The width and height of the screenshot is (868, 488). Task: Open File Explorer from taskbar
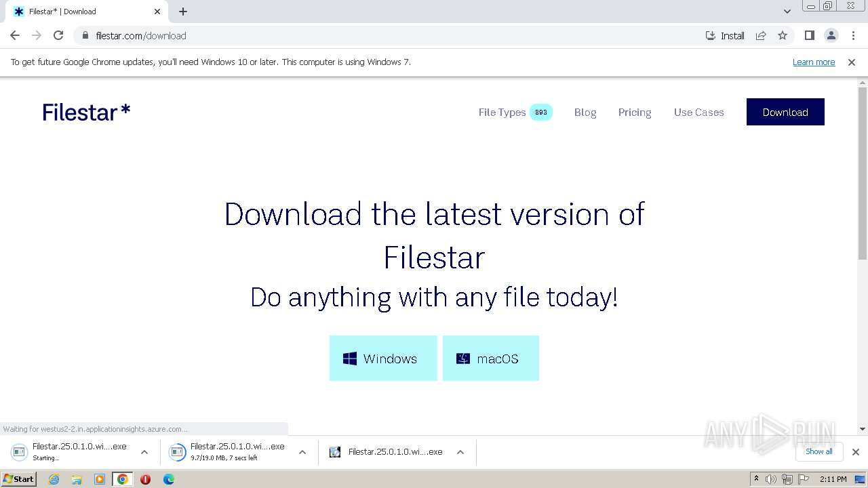(77, 479)
